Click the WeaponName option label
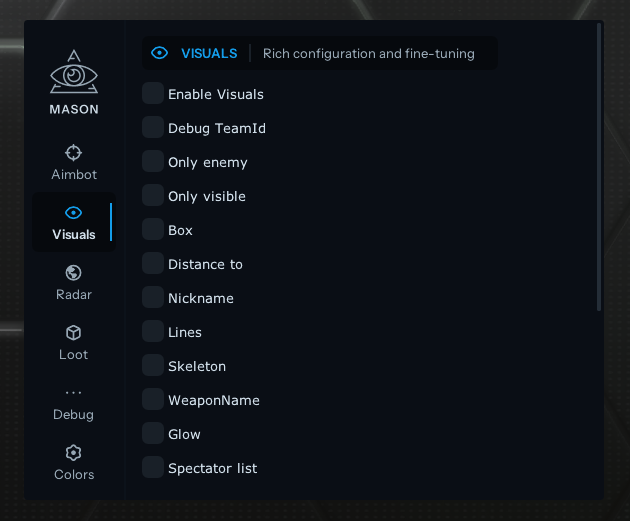This screenshot has height=521, width=630. (x=213, y=401)
